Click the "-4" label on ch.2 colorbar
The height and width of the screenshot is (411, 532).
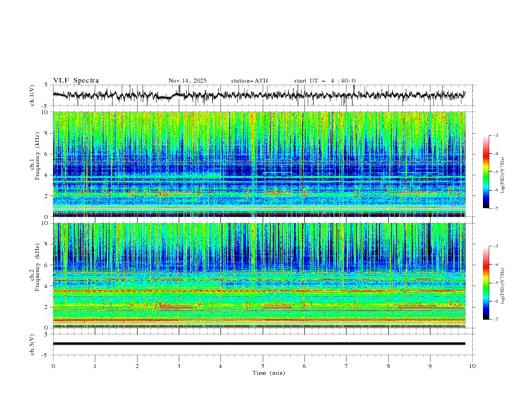pyautogui.click(x=496, y=265)
